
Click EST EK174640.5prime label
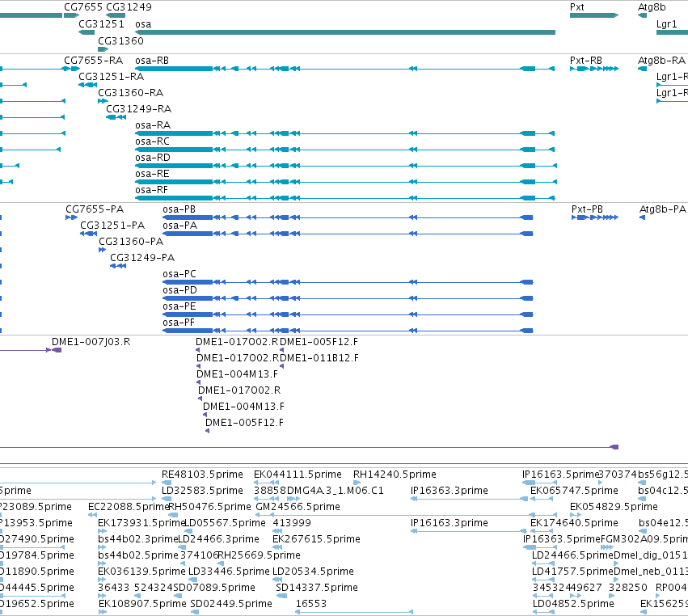pyautogui.click(x=574, y=523)
